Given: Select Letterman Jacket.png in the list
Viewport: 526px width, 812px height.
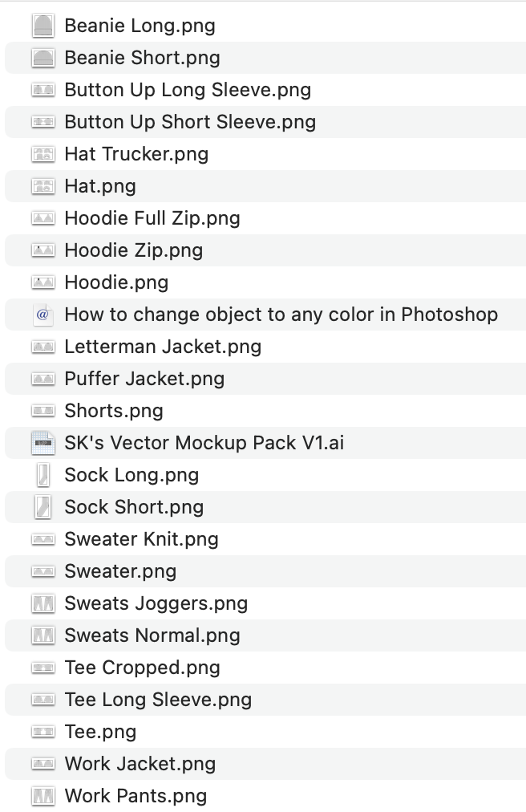Looking at the screenshot, I should tap(163, 347).
